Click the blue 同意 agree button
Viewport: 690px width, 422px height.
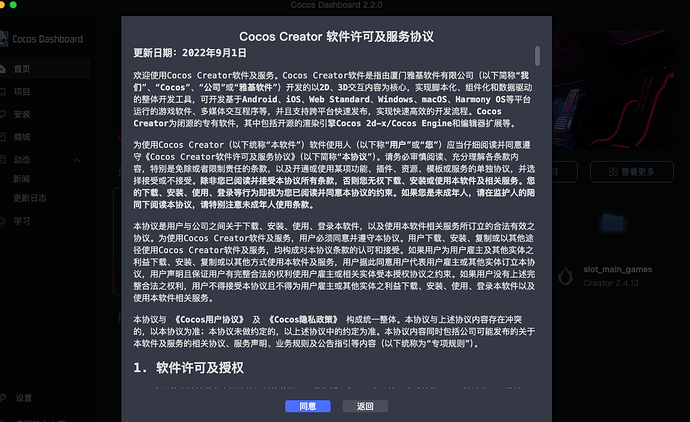tap(308, 406)
